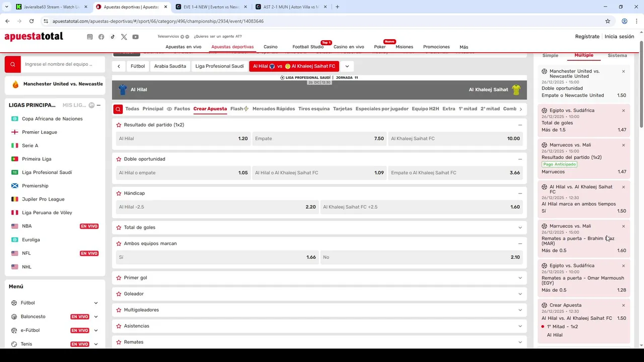Click the red search icon beside team name field
Viewport: 644px width, 362px height.
[x=13, y=64]
